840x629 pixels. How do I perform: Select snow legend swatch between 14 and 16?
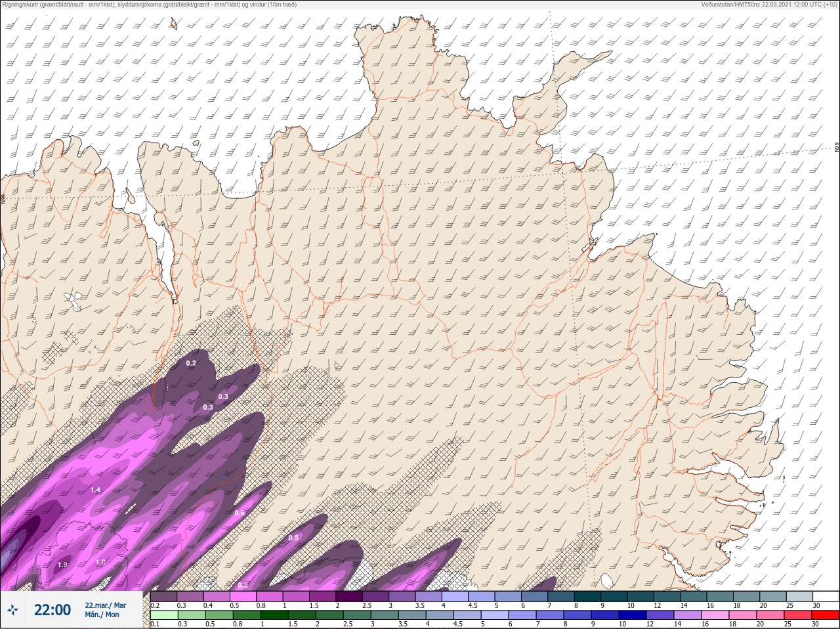pos(694,596)
